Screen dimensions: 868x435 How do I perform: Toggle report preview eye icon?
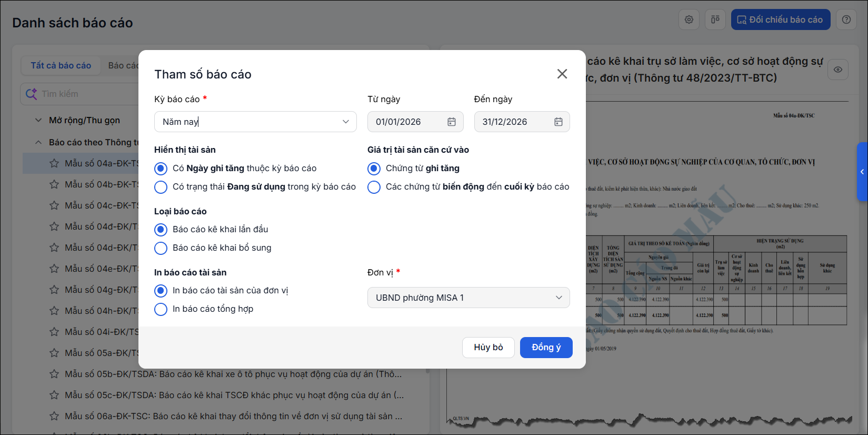838,70
